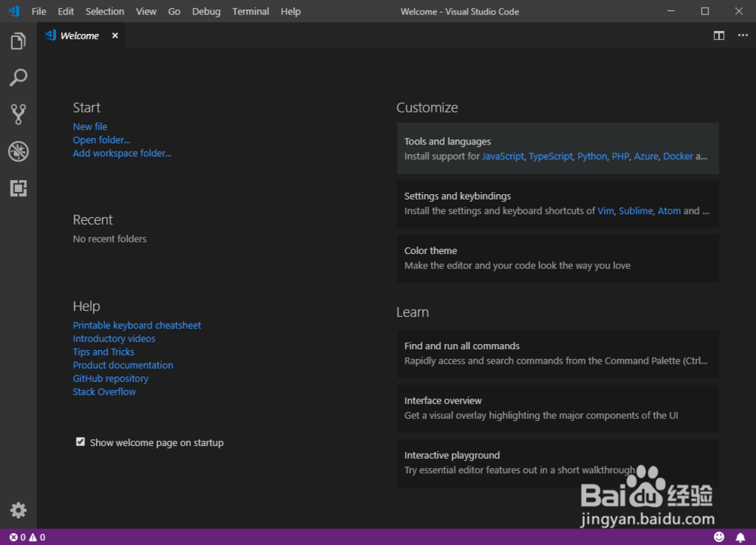The width and height of the screenshot is (756, 545).
Task: Open the View menu
Action: (x=146, y=11)
